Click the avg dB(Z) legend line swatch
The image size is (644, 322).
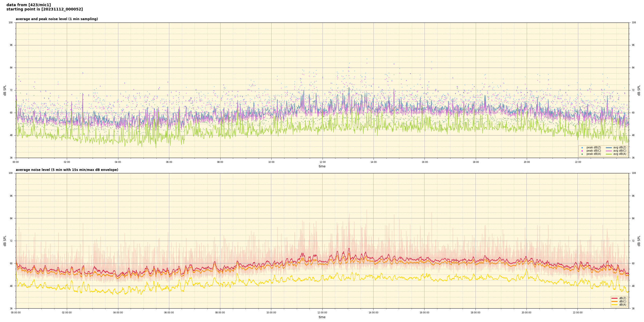(x=609, y=148)
